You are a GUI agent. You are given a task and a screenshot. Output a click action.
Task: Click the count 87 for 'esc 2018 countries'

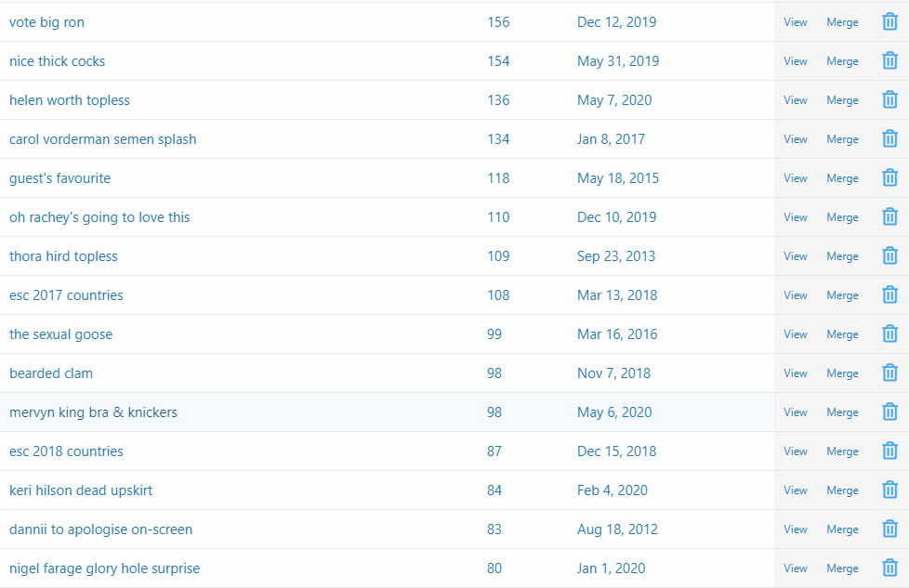click(x=494, y=451)
